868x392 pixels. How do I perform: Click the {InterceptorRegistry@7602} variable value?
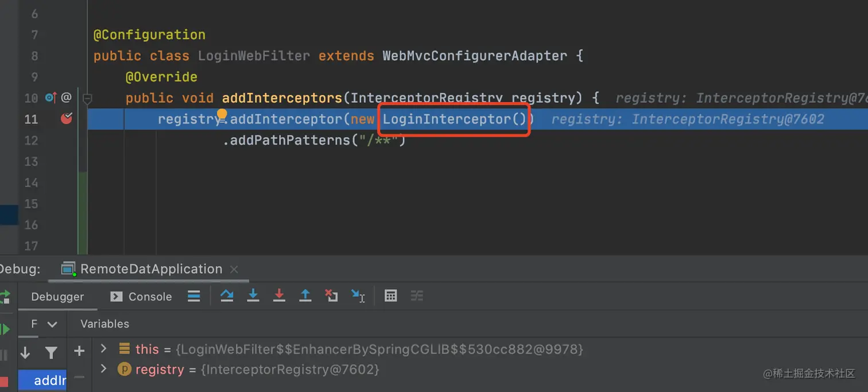click(290, 369)
